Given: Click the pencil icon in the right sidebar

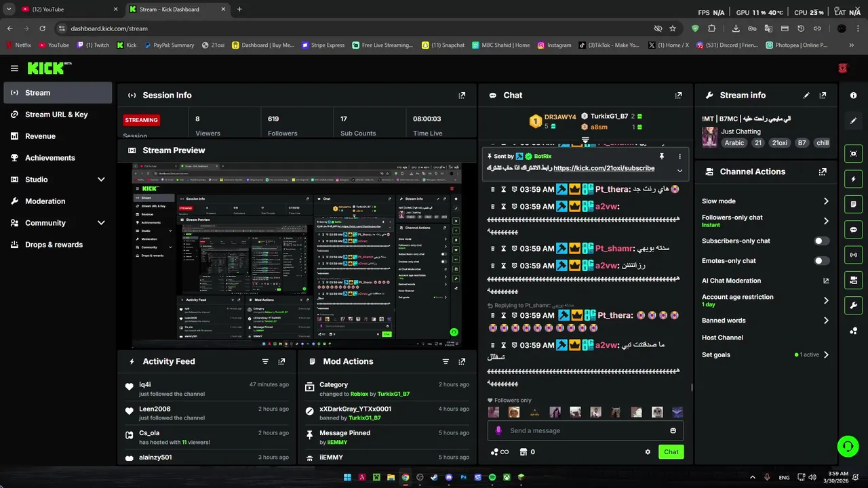Looking at the screenshot, I should pos(853,121).
